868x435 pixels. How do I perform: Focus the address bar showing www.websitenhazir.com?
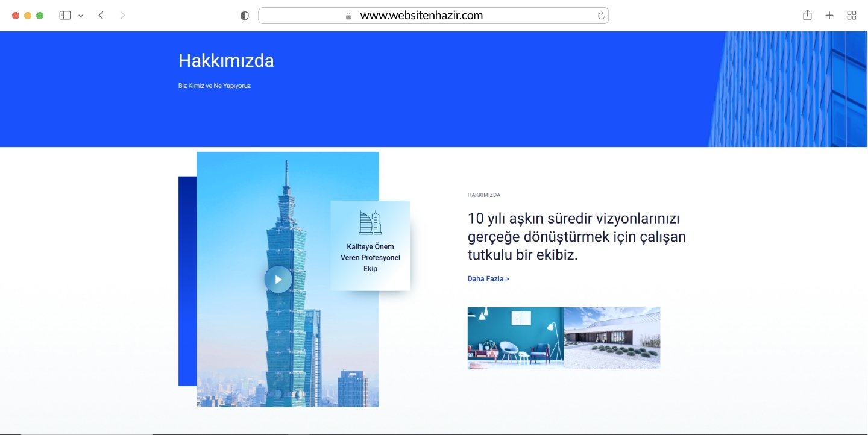[x=433, y=16]
